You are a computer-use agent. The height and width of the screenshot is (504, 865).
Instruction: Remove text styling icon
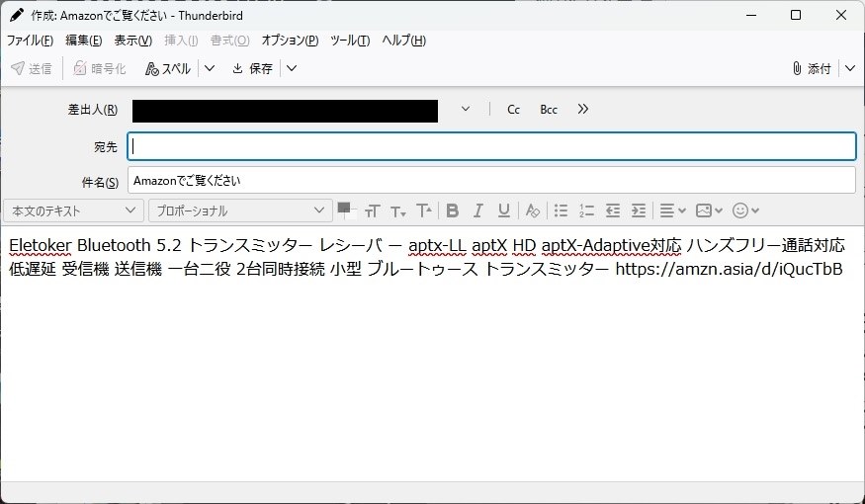click(x=533, y=210)
